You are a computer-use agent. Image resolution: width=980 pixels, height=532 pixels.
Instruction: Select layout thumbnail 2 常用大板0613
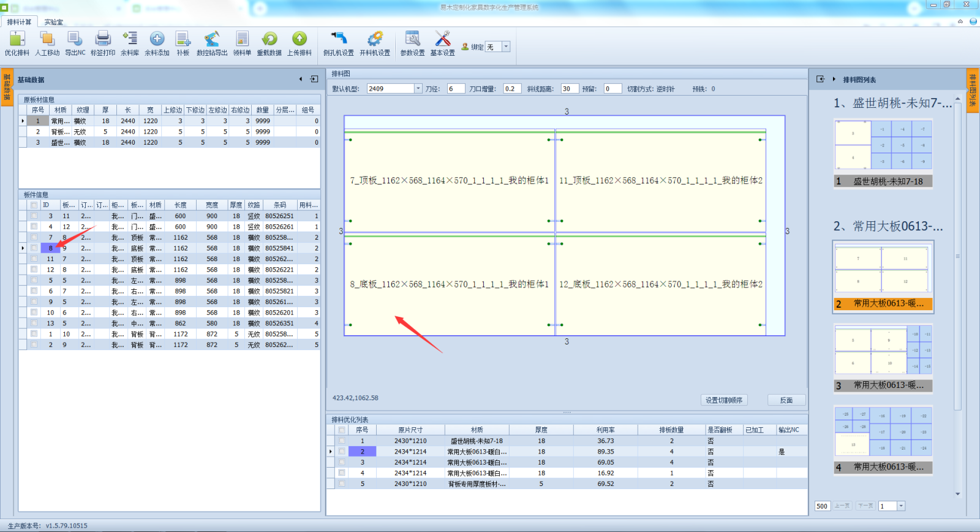[x=883, y=276]
